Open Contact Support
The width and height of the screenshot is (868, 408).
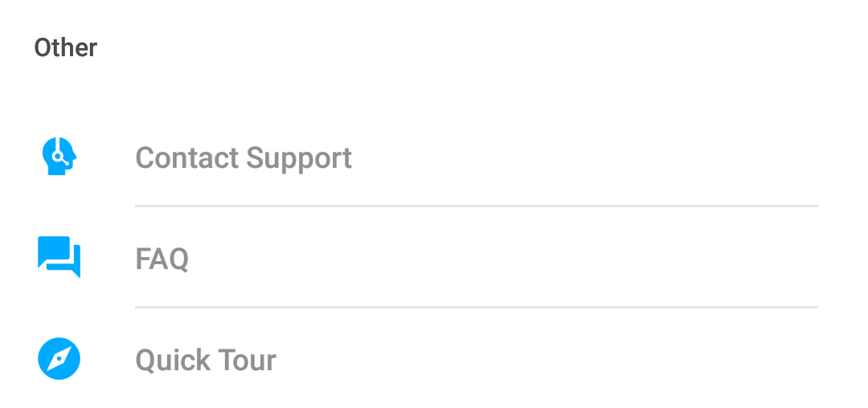(434, 157)
